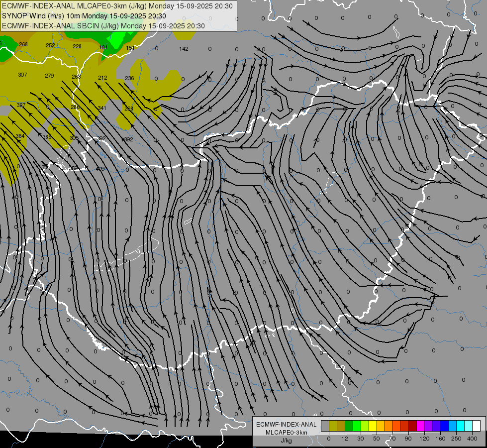Pick the bright green legend swatch

(357, 426)
